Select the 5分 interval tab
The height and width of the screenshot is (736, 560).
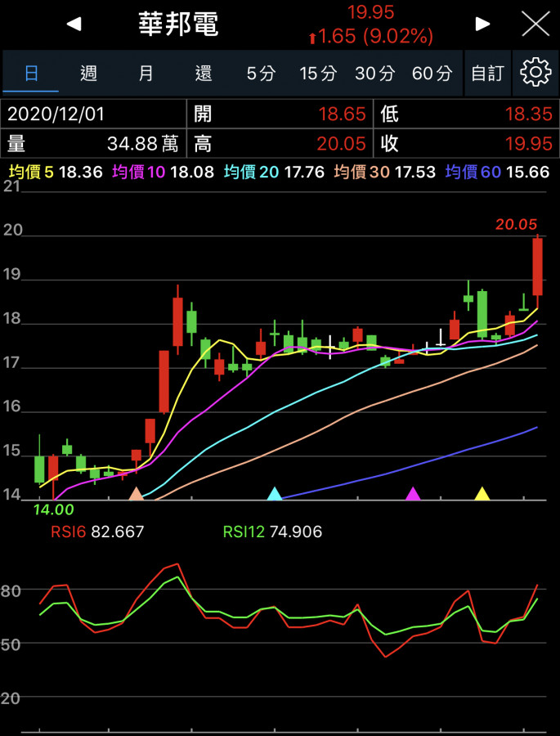pyautogui.click(x=261, y=73)
